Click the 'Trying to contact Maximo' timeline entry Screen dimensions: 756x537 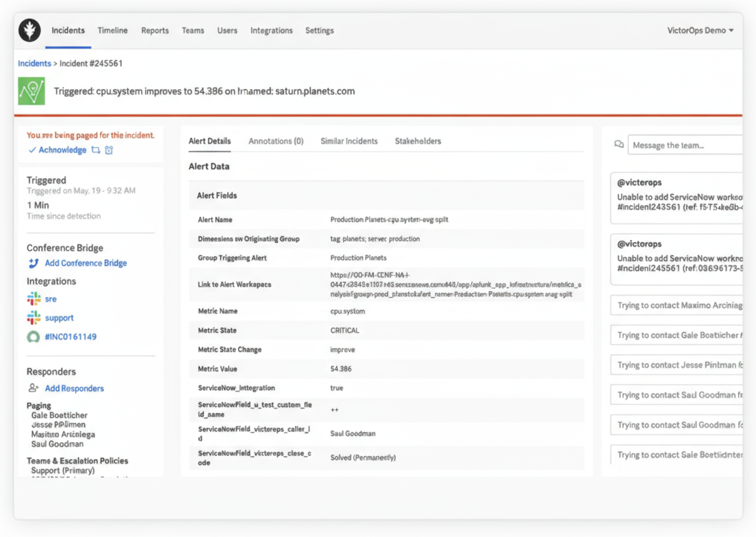[676, 305]
